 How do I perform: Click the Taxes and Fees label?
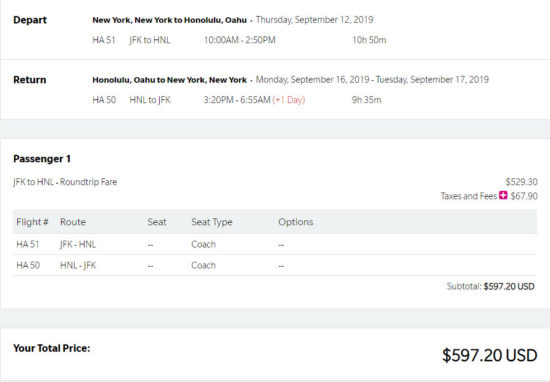469,196
